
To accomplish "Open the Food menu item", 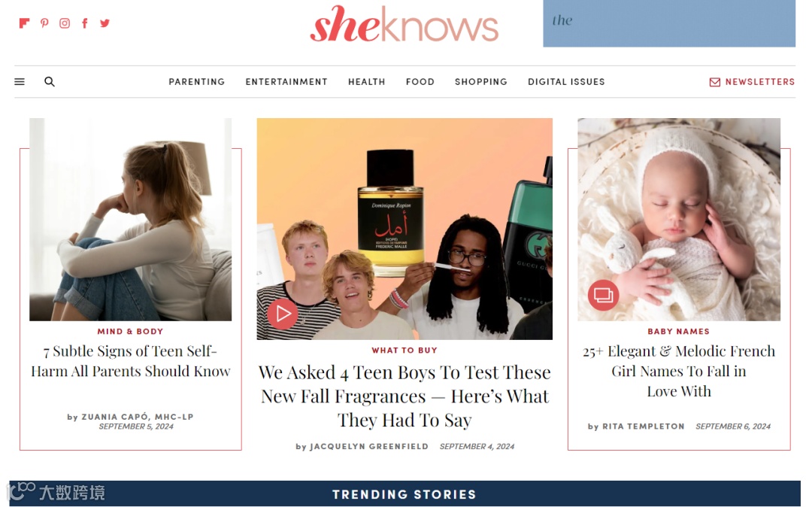I will 420,82.
